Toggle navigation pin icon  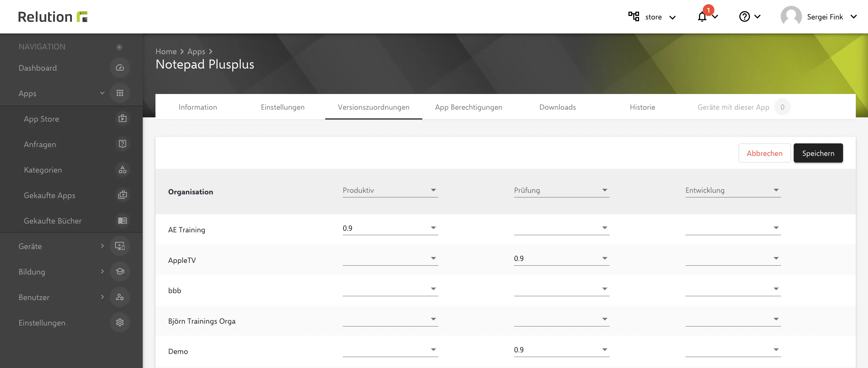(119, 47)
